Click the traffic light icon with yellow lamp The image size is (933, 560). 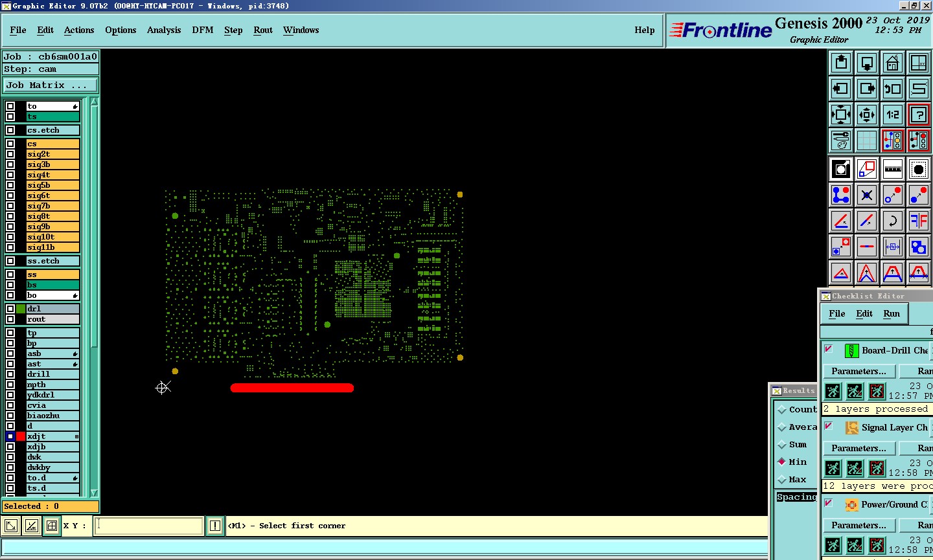coord(893,140)
